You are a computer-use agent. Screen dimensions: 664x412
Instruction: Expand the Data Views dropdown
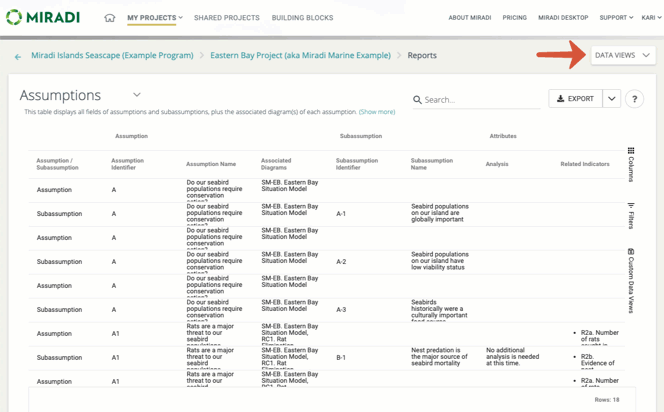point(622,56)
